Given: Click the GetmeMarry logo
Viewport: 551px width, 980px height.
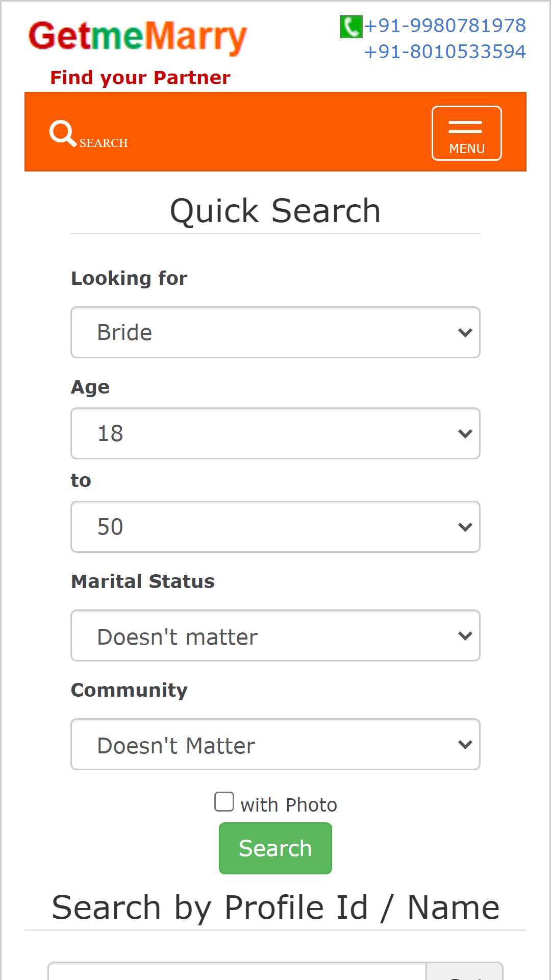Looking at the screenshot, I should [x=138, y=37].
